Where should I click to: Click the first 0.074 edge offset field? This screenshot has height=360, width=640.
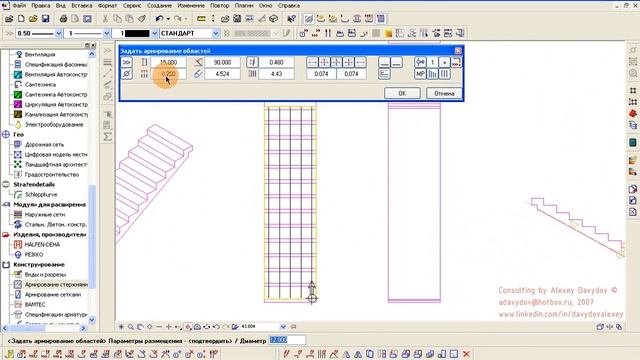click(321, 74)
